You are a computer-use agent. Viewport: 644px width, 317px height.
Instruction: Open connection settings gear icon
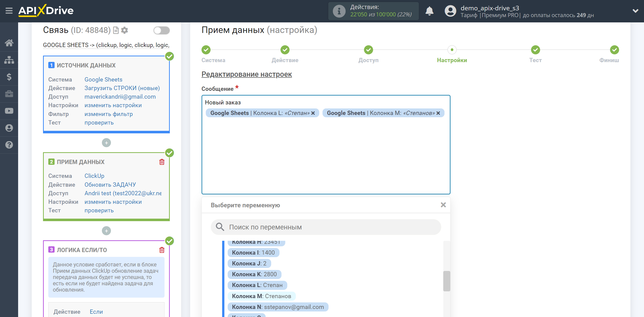pos(125,30)
